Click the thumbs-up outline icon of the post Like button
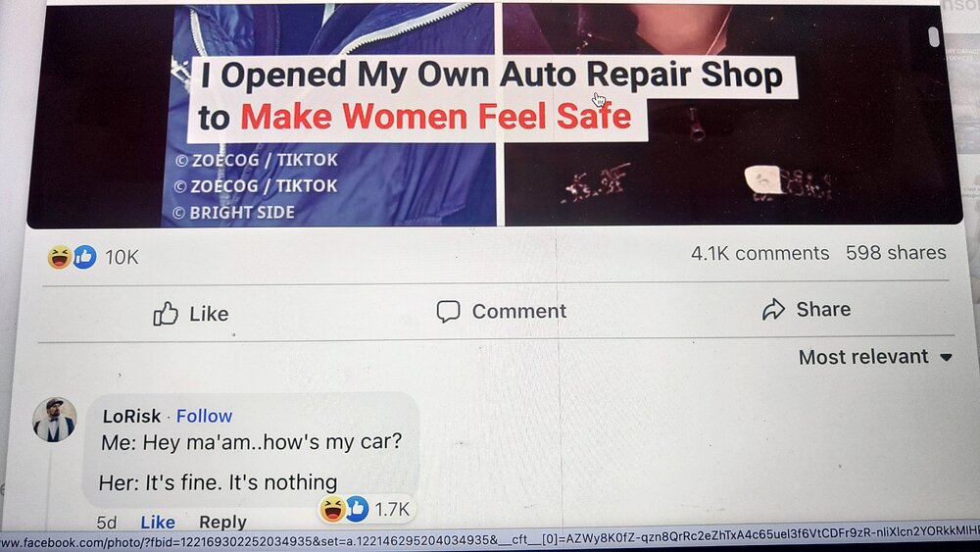Viewport: 980px width, 552px height. [x=166, y=313]
